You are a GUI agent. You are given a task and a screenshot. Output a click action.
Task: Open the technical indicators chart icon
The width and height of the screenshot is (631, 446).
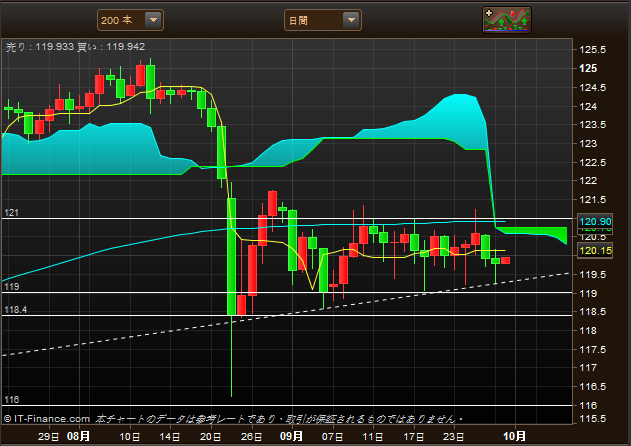coord(507,19)
